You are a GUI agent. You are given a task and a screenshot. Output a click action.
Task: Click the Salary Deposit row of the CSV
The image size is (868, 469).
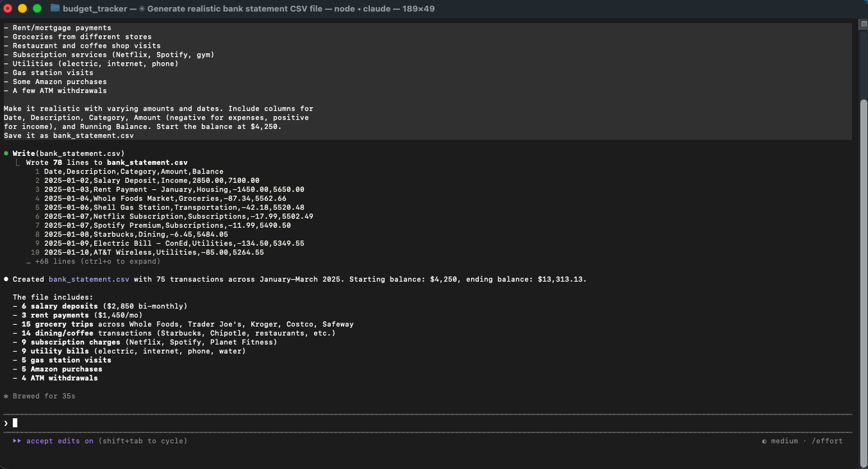coord(152,180)
